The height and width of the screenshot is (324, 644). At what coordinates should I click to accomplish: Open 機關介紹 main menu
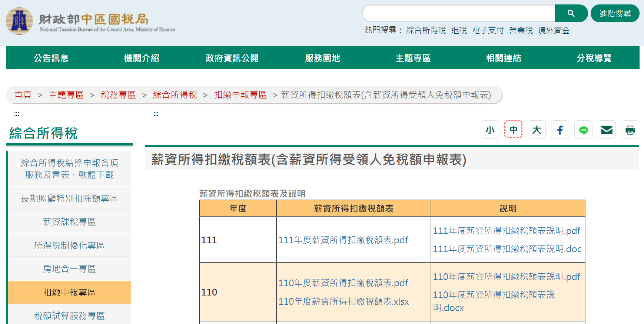[x=142, y=58]
